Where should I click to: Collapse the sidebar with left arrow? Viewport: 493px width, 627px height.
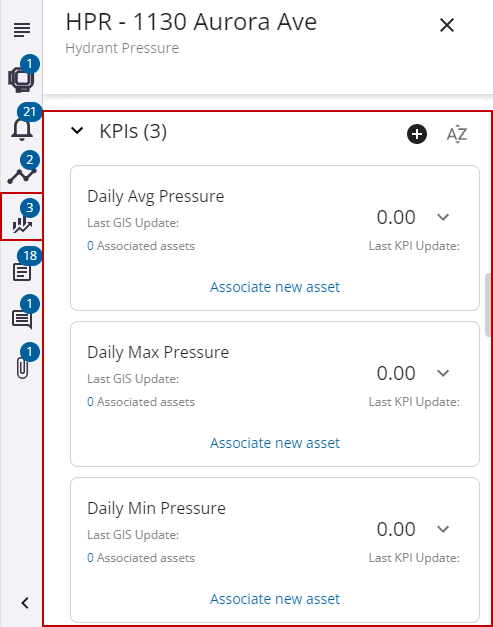coord(25,603)
